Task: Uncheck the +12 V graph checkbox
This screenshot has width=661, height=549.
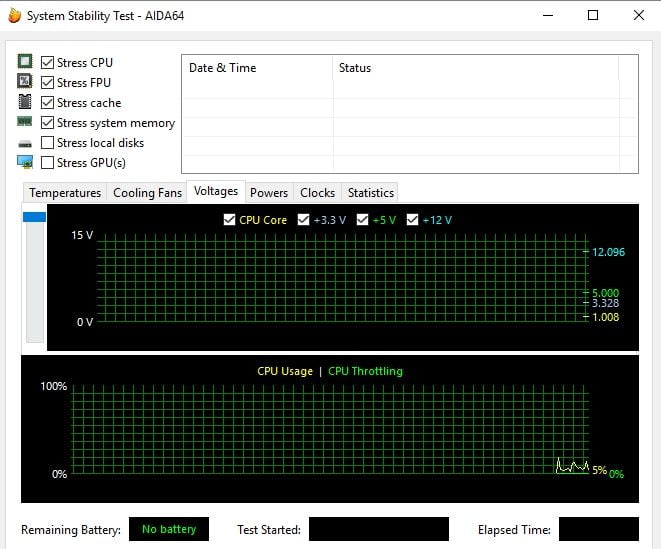Action: (412, 220)
